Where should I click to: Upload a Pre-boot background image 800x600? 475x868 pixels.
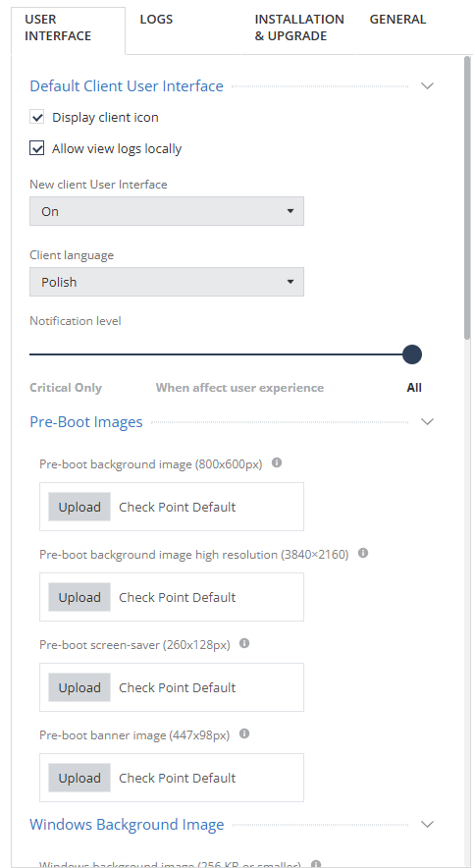(79, 507)
